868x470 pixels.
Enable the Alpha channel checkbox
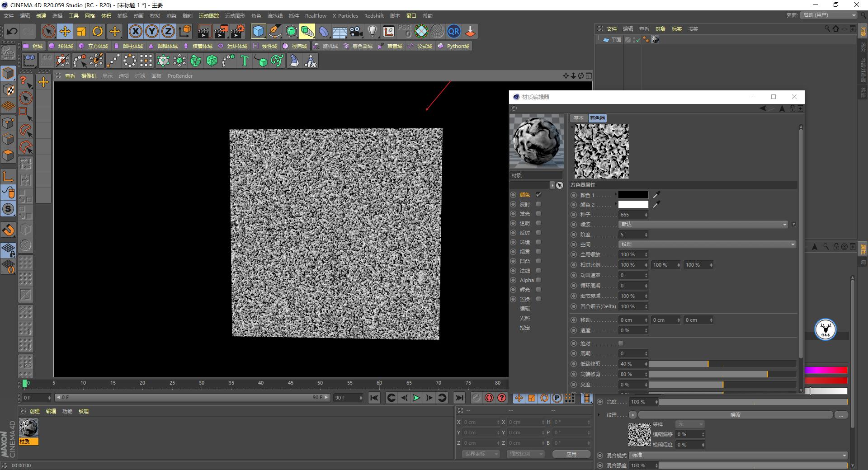(538, 280)
